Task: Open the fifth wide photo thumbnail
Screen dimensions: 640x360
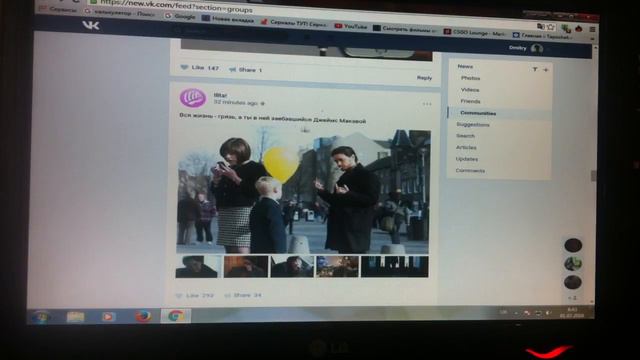Action: [395, 267]
